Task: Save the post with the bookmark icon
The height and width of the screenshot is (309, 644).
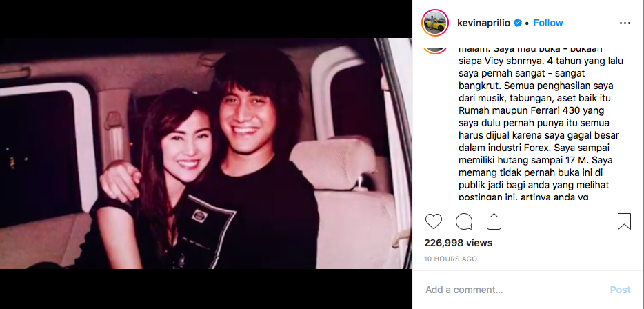Action: 624,221
